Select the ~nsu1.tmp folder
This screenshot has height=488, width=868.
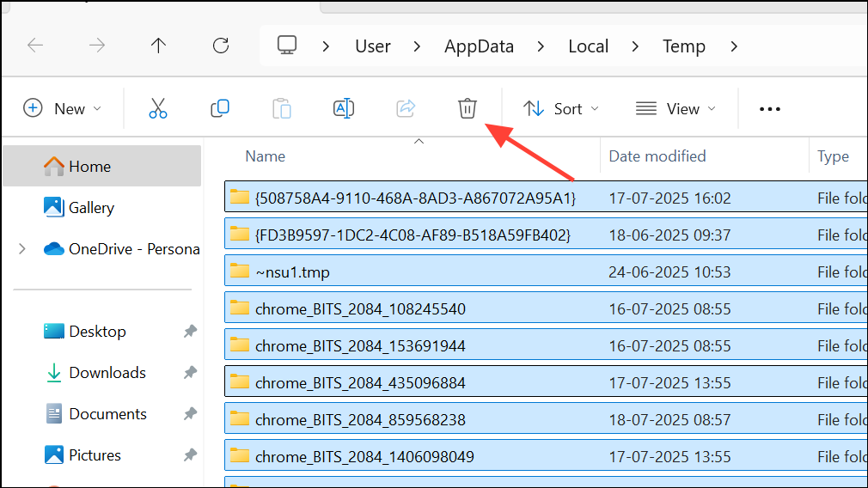pyautogui.click(x=292, y=272)
